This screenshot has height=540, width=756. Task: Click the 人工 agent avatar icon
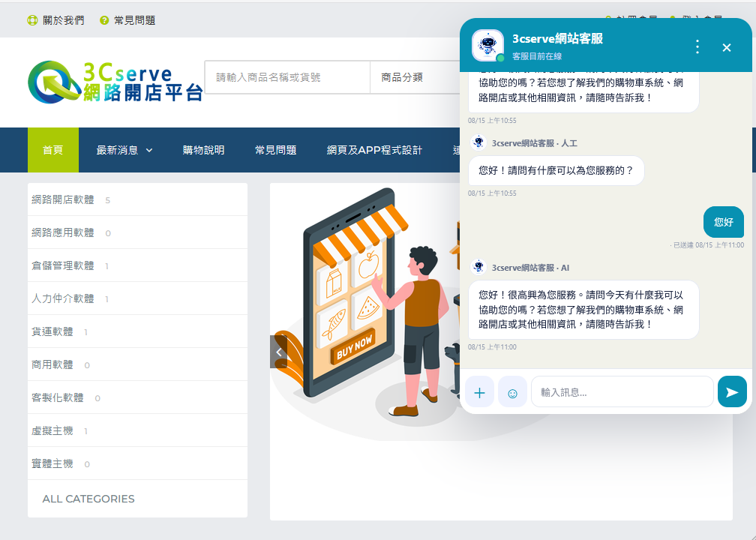pyautogui.click(x=478, y=142)
